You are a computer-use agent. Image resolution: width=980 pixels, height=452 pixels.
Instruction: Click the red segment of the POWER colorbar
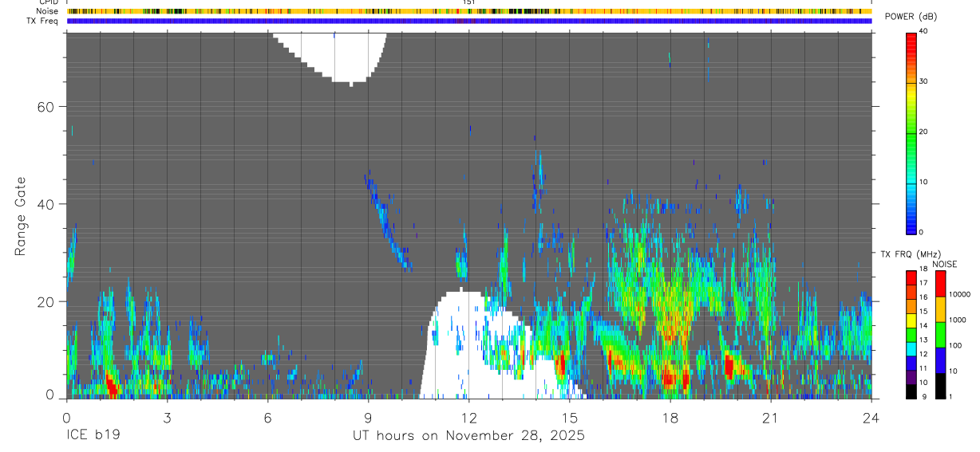click(911, 46)
